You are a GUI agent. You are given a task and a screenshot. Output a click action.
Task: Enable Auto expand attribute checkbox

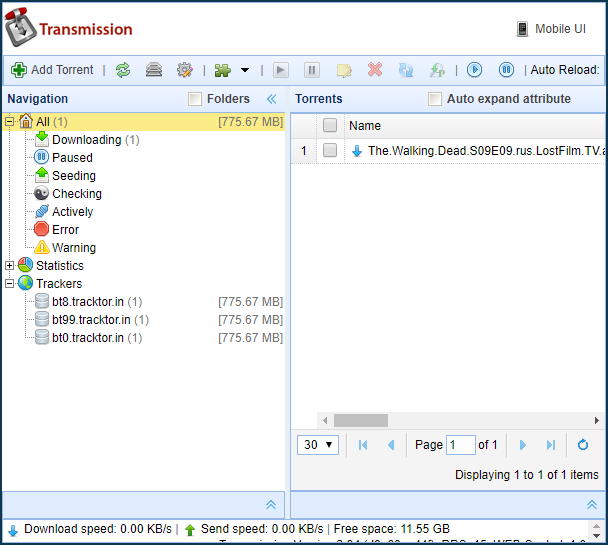[x=435, y=99]
